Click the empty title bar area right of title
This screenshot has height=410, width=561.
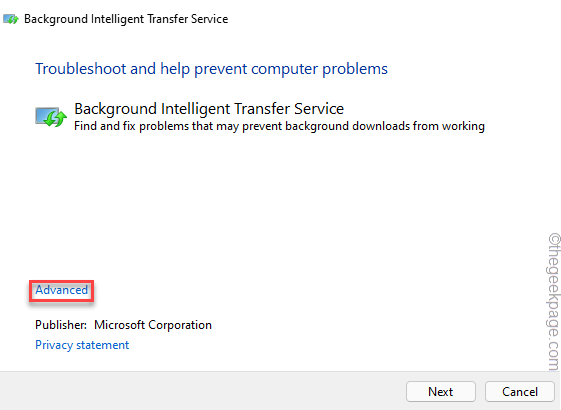tap(394, 19)
